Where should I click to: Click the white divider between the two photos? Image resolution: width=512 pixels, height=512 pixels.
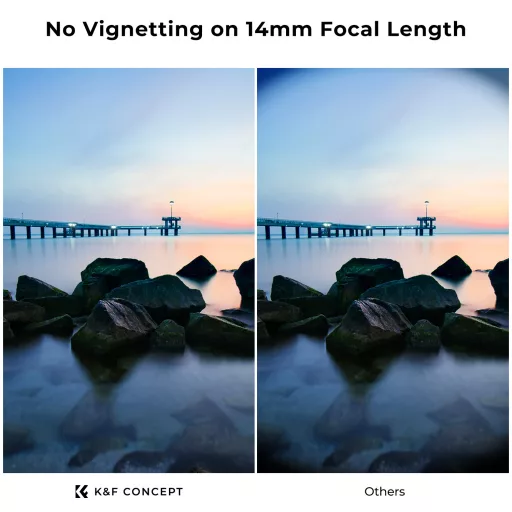pos(256,270)
